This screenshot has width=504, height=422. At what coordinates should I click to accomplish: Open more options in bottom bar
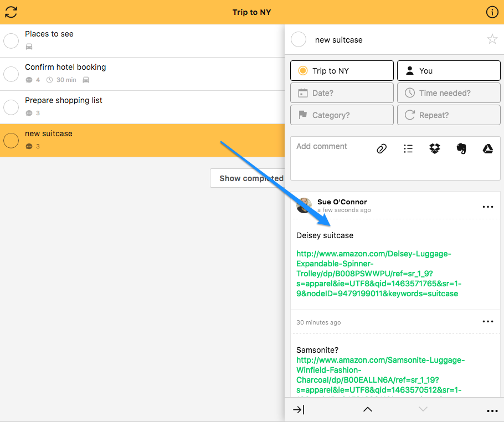492,411
